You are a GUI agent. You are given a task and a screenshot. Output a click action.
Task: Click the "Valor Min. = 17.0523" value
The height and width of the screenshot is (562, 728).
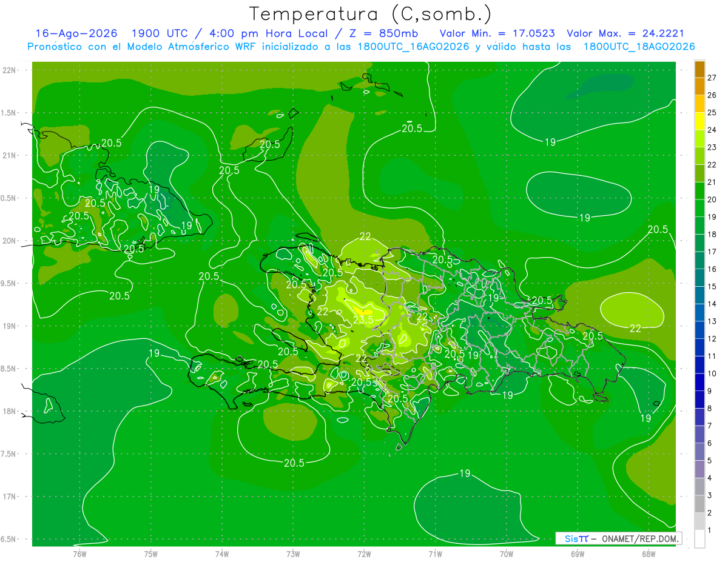497,33
